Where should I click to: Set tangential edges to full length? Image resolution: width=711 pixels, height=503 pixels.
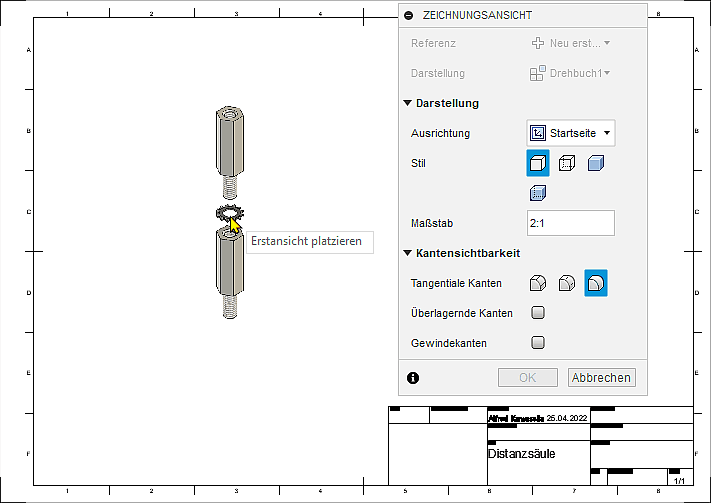click(x=538, y=283)
